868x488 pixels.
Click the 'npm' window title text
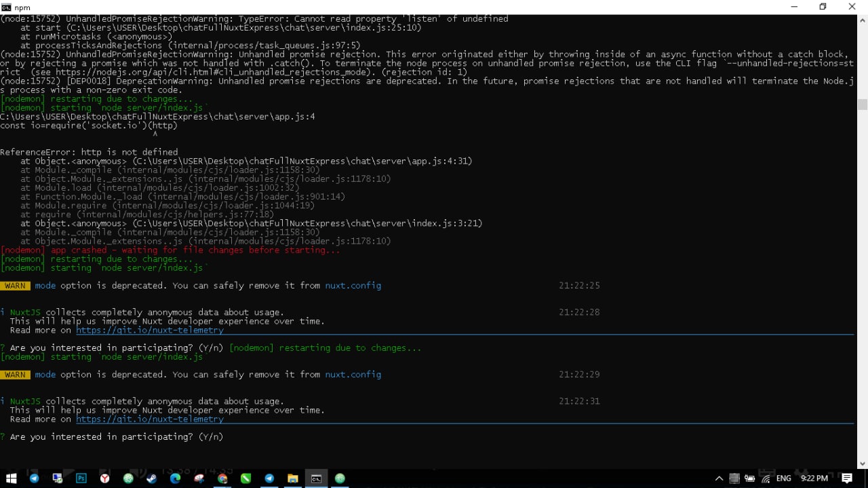[x=22, y=7]
